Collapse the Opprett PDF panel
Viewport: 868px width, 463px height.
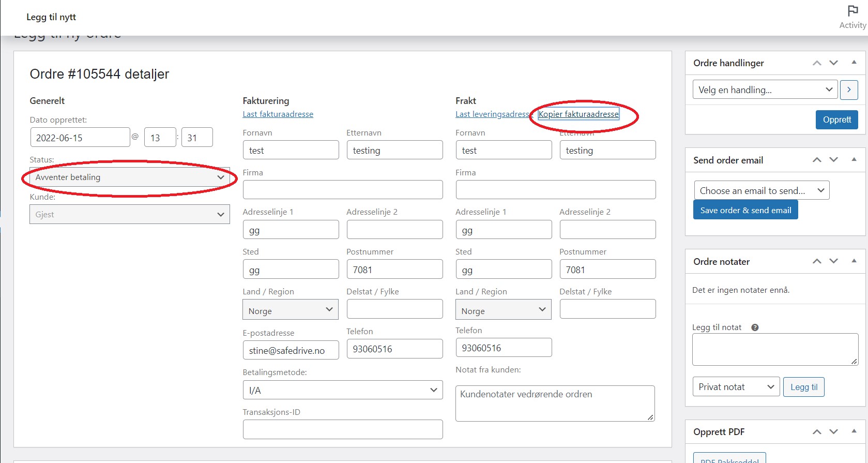tap(854, 431)
